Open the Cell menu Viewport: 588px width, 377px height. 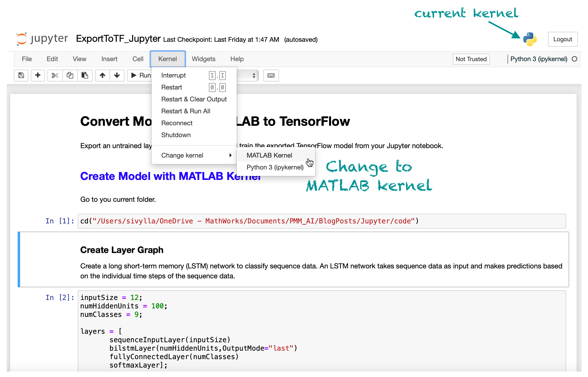138,59
